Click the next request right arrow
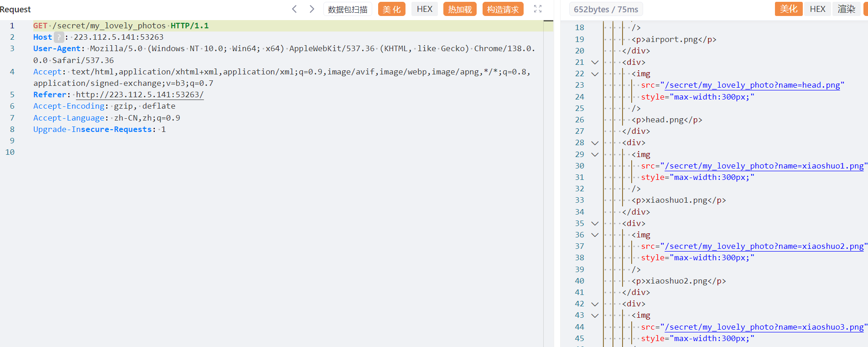The height and width of the screenshot is (347, 868). point(312,9)
